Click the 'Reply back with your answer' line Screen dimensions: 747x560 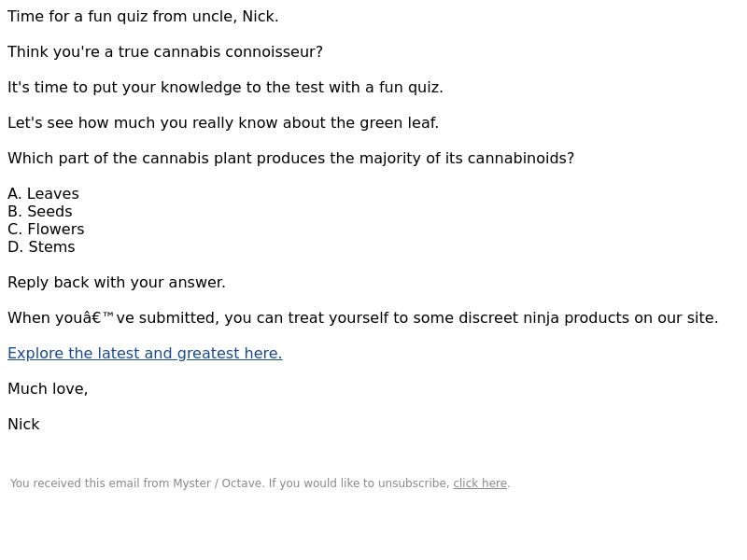[x=117, y=283]
